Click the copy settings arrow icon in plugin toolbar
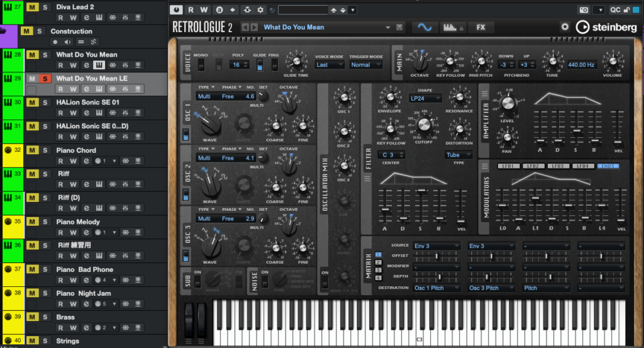This screenshot has width=644, height=348. tap(233, 10)
